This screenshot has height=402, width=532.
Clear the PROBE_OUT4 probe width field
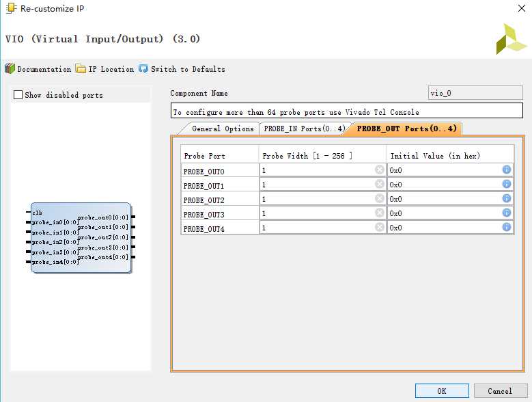coord(379,227)
